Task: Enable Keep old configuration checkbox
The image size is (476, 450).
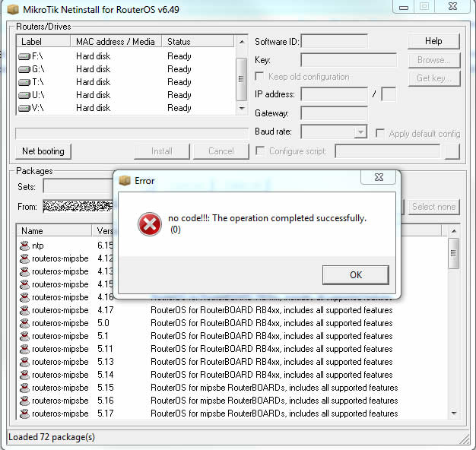Action: (259, 76)
